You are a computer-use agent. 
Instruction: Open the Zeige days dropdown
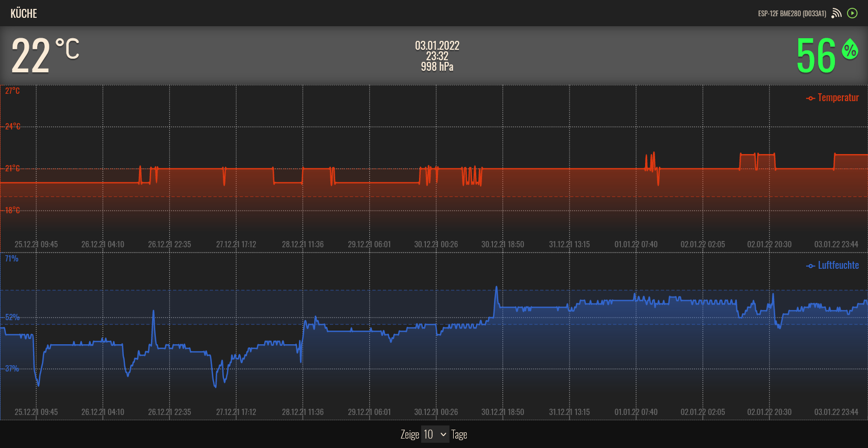tap(435, 434)
